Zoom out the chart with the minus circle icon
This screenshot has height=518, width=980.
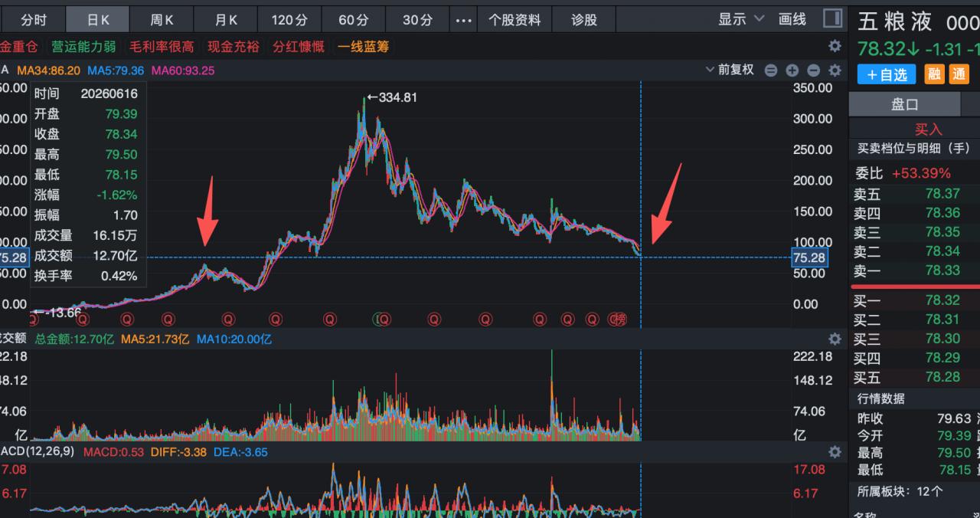814,70
